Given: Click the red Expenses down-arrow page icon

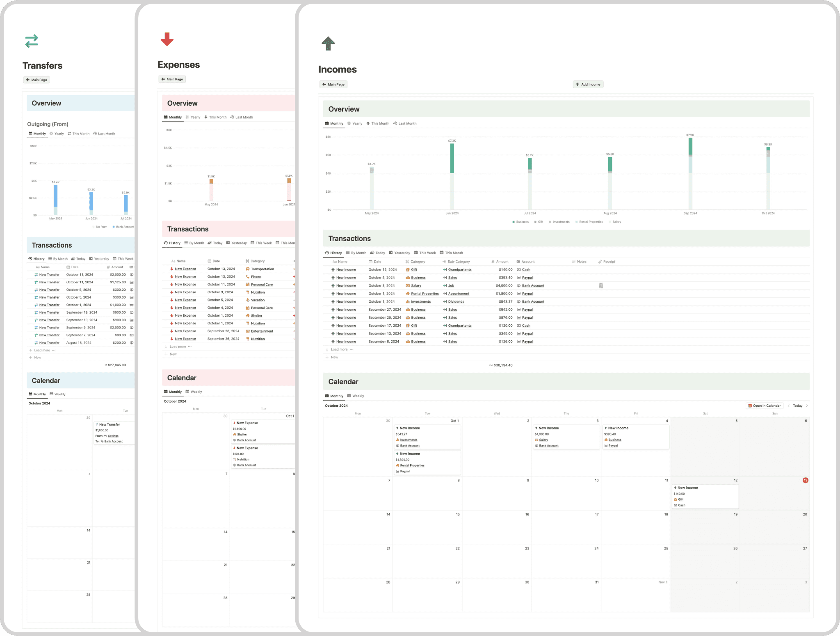Looking at the screenshot, I should click(x=167, y=39).
